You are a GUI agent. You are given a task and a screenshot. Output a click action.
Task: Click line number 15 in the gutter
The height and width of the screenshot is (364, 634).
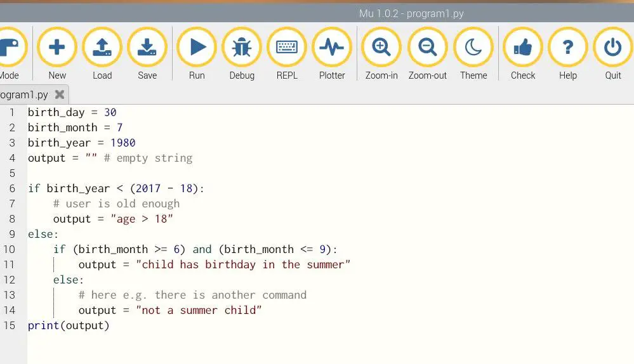[10, 325]
